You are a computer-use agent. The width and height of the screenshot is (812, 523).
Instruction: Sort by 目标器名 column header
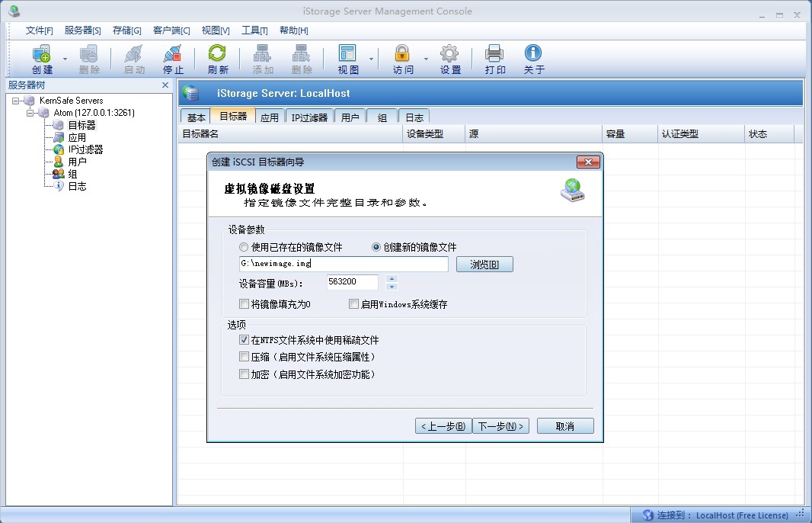pos(290,133)
